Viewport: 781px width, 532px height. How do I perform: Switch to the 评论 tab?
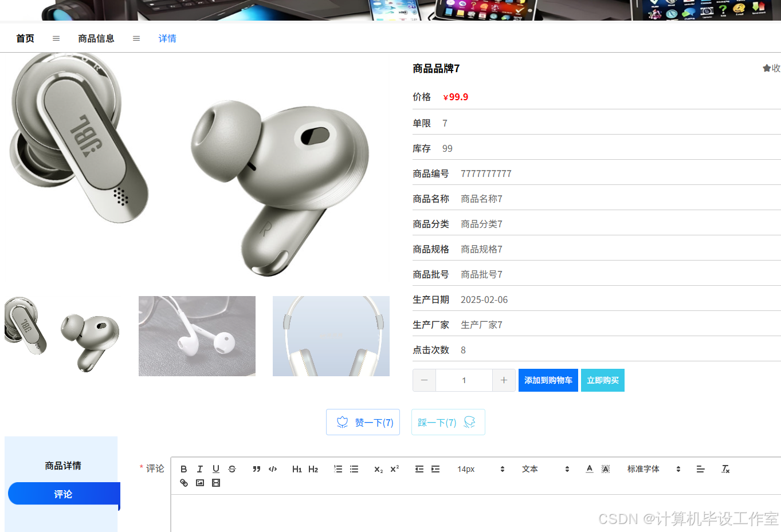(x=63, y=494)
